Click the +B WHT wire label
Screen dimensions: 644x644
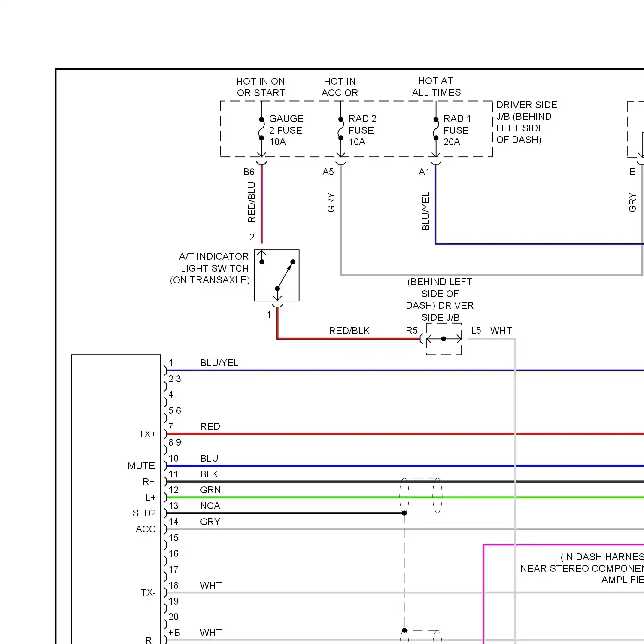point(211,632)
